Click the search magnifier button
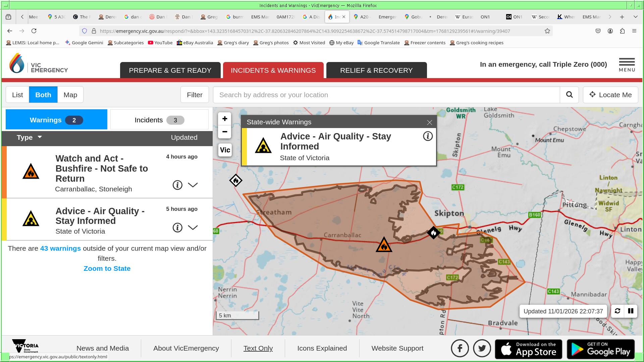This screenshot has width=644, height=362. tap(569, 95)
